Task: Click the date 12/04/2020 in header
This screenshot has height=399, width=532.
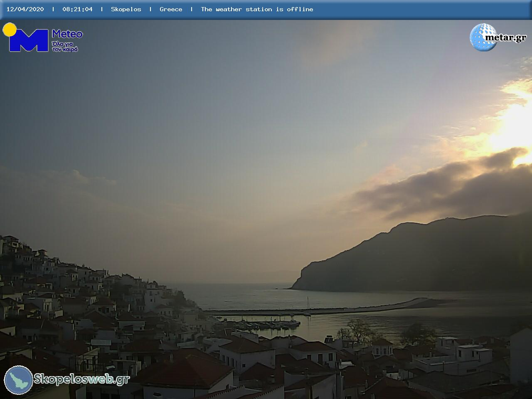Action: [x=25, y=9]
